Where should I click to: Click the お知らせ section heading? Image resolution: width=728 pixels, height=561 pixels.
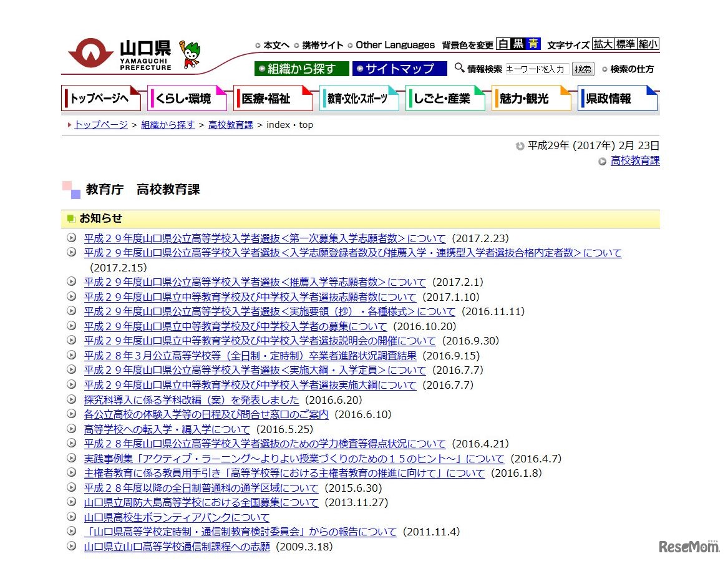[x=101, y=218]
